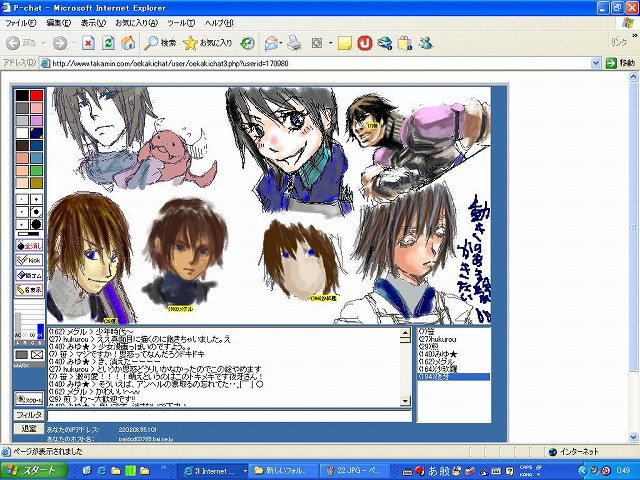Click the yellow note toolbar icon
640x480 pixels.
(345, 43)
